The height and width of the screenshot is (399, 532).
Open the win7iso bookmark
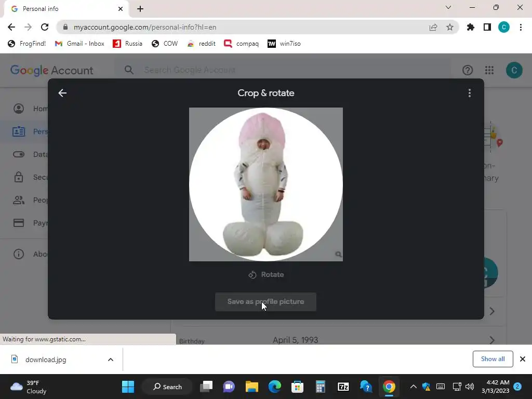[284, 44]
